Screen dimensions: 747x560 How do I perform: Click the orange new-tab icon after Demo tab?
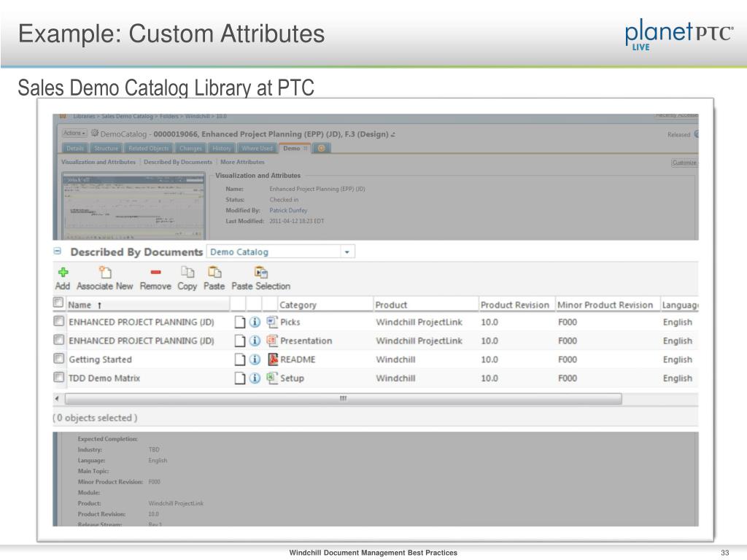[x=322, y=148]
